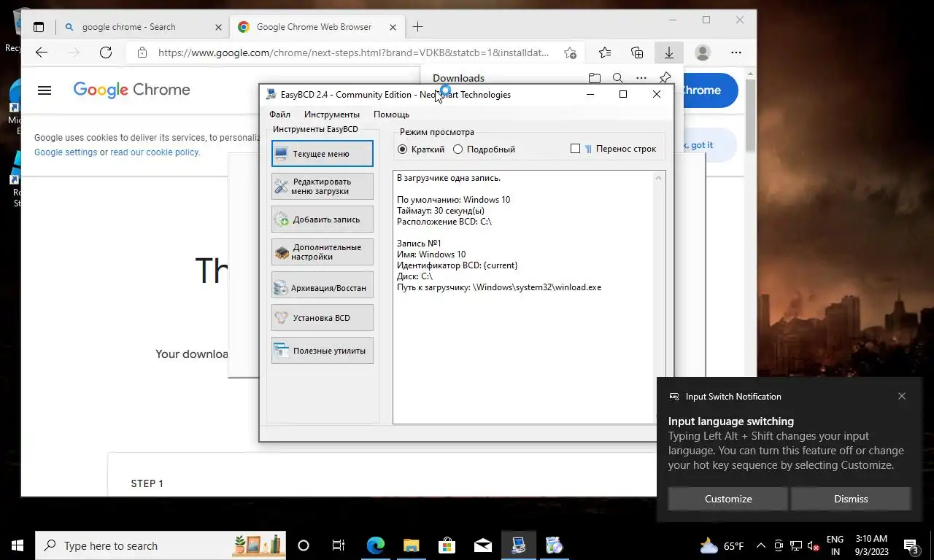
Task: Open File Explorer from taskbar
Action: pyautogui.click(x=411, y=545)
